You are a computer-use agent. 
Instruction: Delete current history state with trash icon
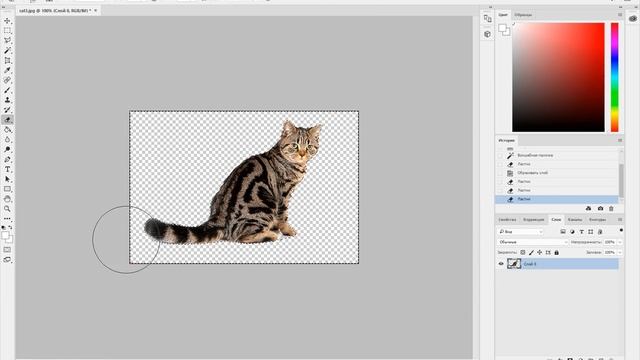(x=611, y=209)
